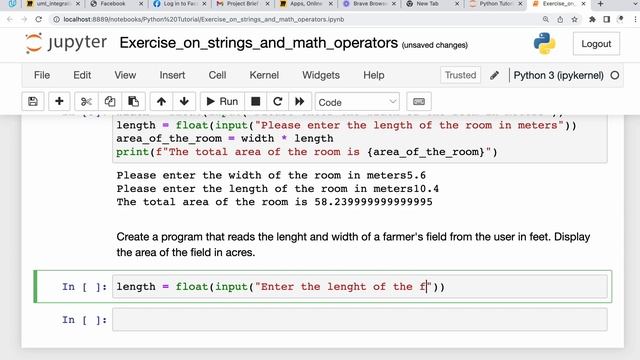The height and width of the screenshot is (360, 640).
Task: Go forward in browser history
Action: point(24,19)
